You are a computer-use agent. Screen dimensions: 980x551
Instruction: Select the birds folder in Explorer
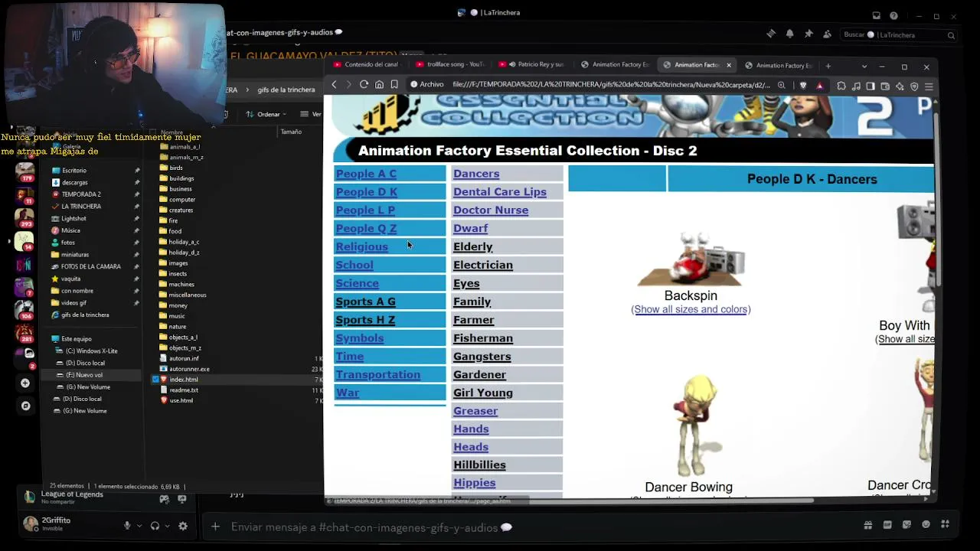(176, 168)
